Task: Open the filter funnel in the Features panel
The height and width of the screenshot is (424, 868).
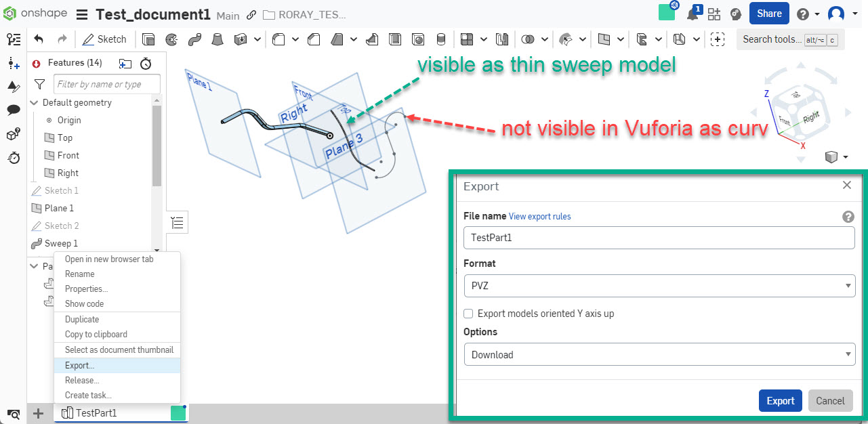Action: (39, 84)
